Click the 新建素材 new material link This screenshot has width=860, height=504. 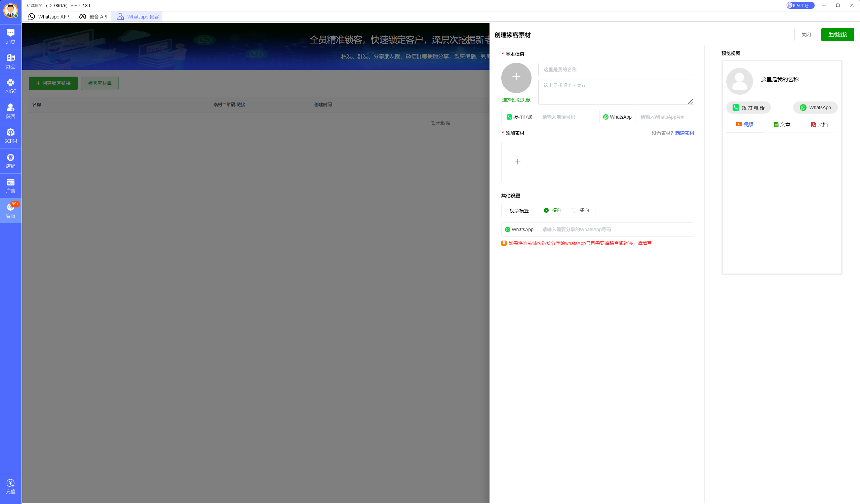[684, 133]
